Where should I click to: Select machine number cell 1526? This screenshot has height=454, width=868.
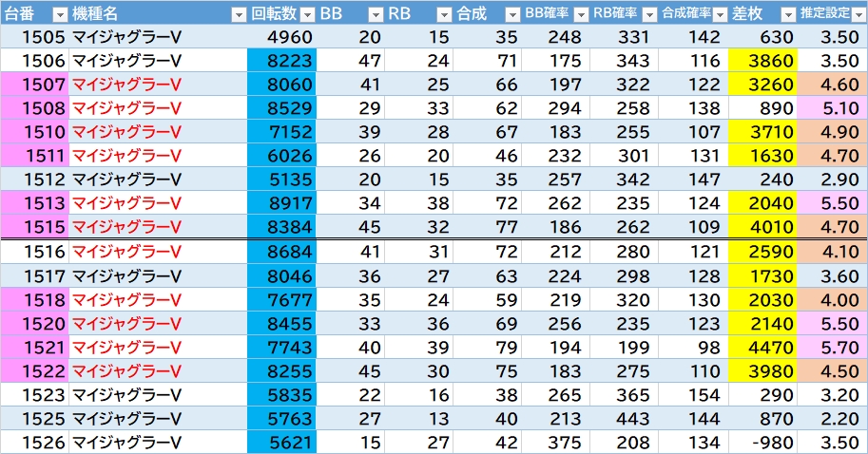click(34, 443)
